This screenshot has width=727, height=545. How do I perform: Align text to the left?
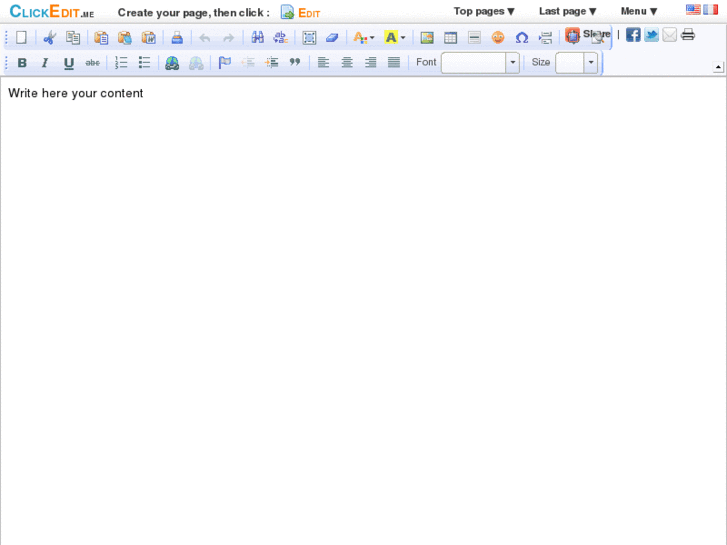[x=323, y=63]
